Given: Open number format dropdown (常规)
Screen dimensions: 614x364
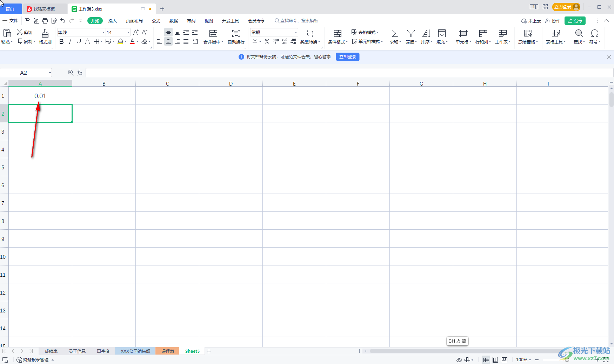Looking at the screenshot, I should coord(296,32).
